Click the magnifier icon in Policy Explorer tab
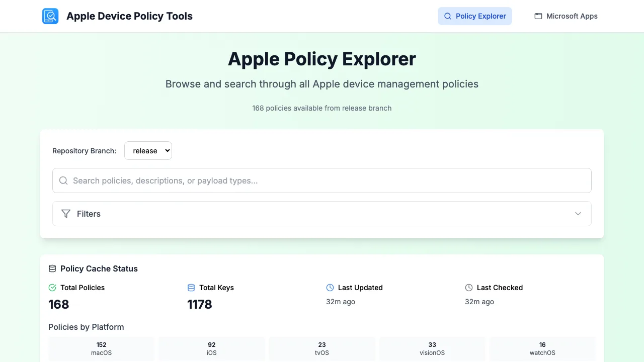644x362 pixels. point(448,16)
